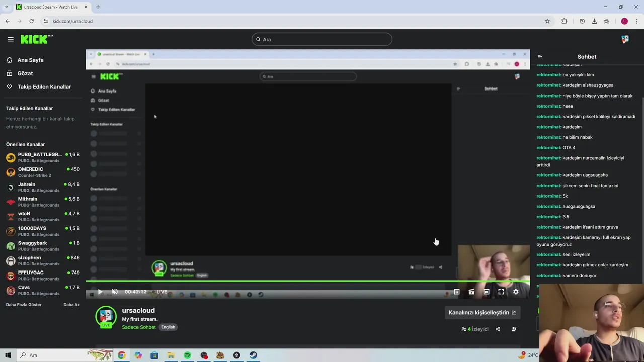Image resolution: width=644 pixels, height=362 pixels.
Task: Click the KICK logo
Action: [37, 39]
